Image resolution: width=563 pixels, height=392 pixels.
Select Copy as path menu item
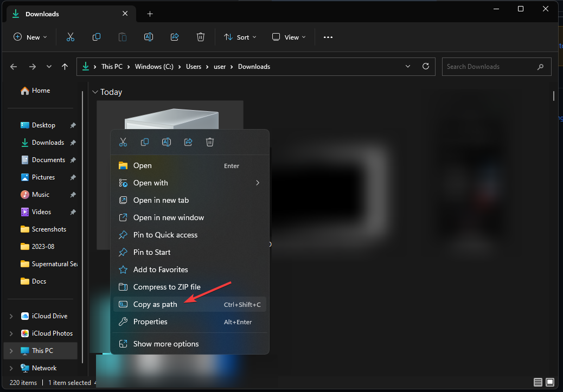155,304
